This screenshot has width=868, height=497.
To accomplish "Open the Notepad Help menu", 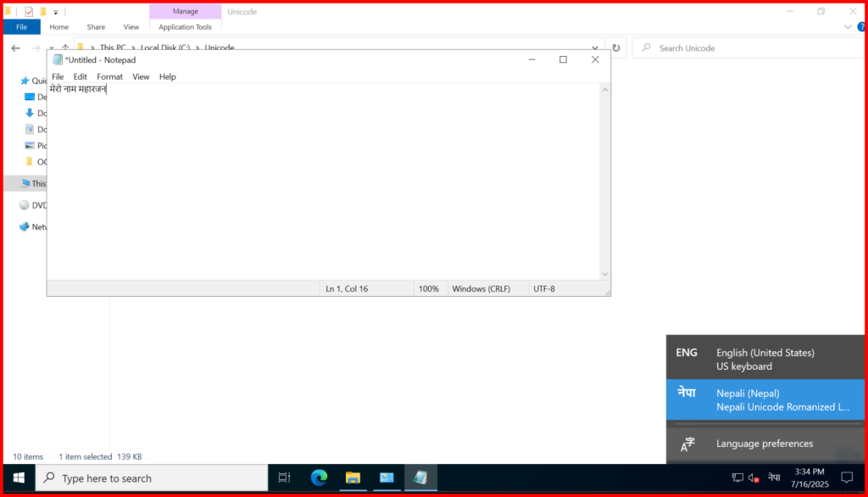I will [167, 76].
